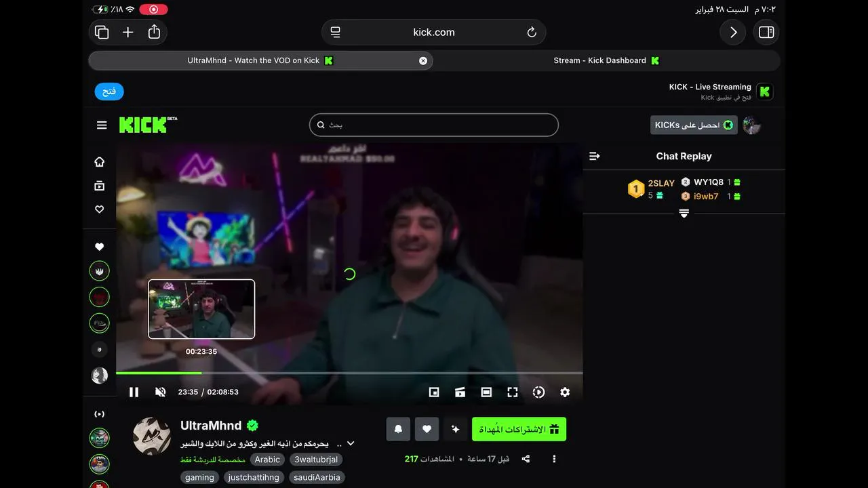Open the UltraMhnd channel name link
Screen dimensions: 868x488
coord(211,426)
